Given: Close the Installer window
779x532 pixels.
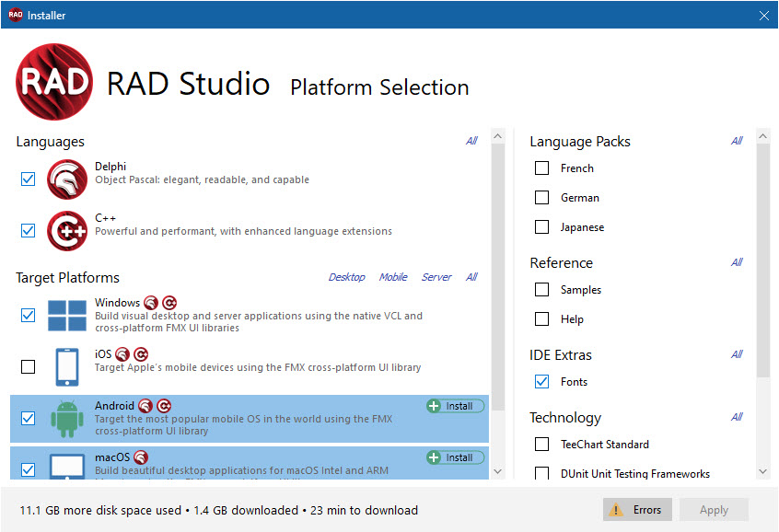Looking at the screenshot, I should click(x=764, y=16).
